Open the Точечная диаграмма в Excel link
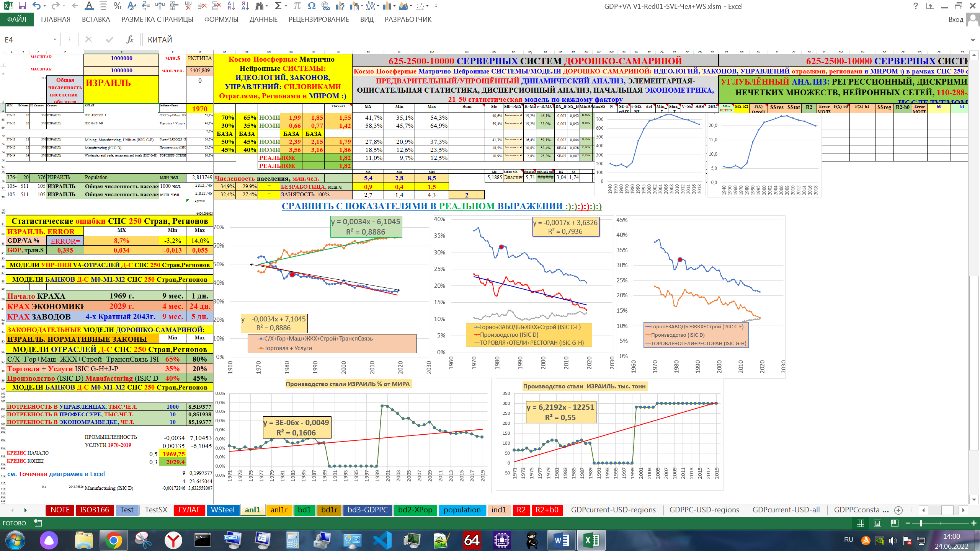980x551 pixels. click(x=56, y=474)
